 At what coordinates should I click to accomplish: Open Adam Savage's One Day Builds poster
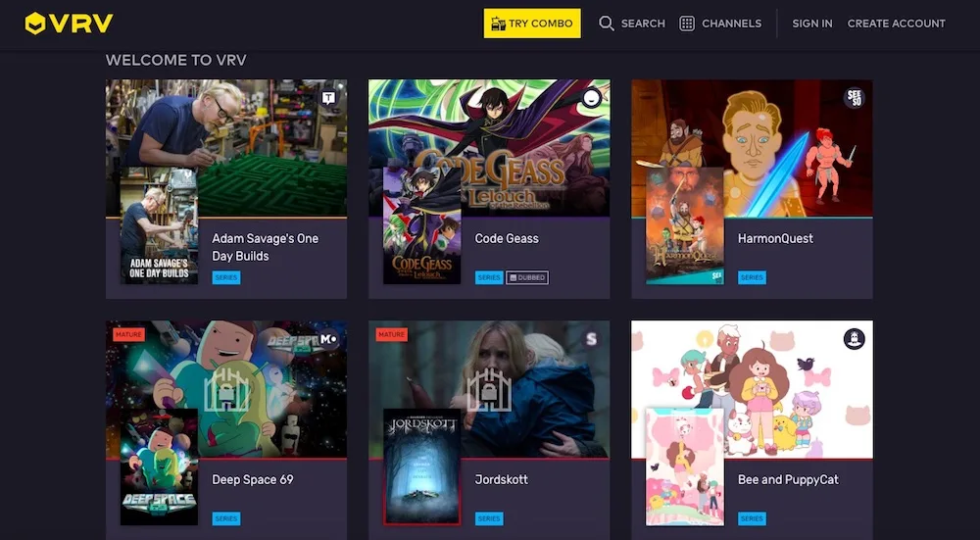click(x=160, y=225)
